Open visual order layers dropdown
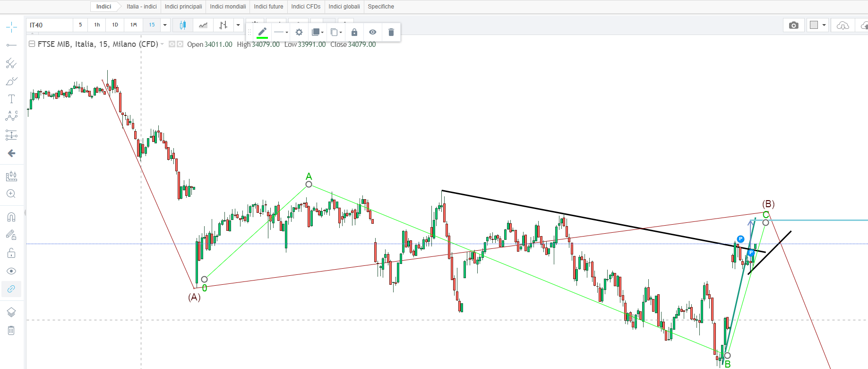 318,32
